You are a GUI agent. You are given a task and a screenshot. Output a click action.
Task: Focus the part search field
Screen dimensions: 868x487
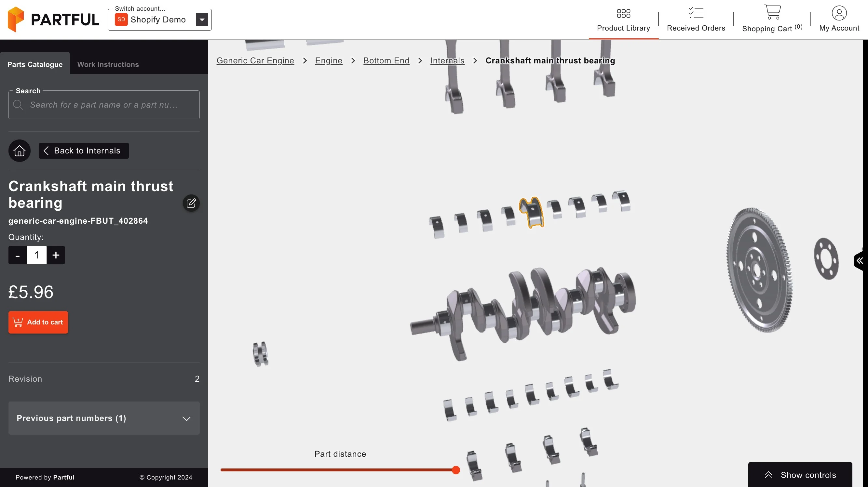[104, 105]
